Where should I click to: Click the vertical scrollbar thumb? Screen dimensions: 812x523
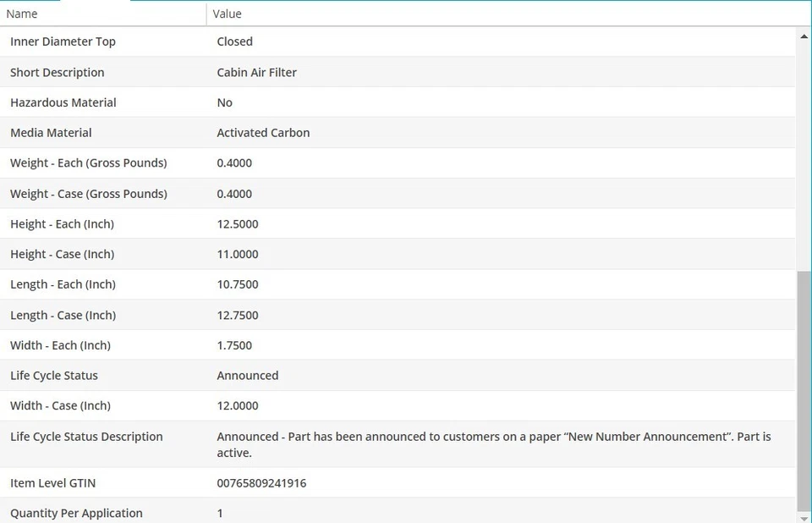pos(804,391)
